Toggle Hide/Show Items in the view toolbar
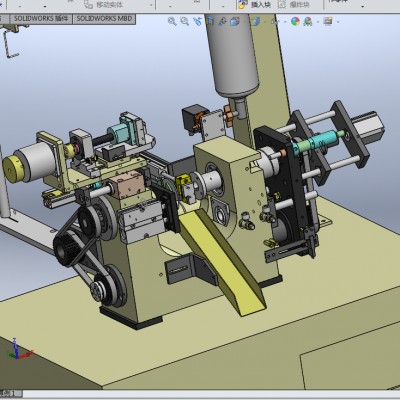 (x=275, y=22)
